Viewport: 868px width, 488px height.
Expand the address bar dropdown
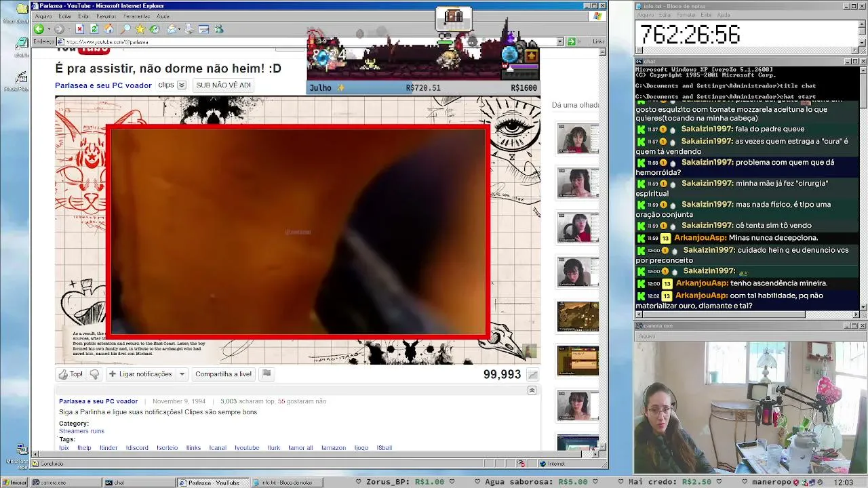[x=560, y=41]
